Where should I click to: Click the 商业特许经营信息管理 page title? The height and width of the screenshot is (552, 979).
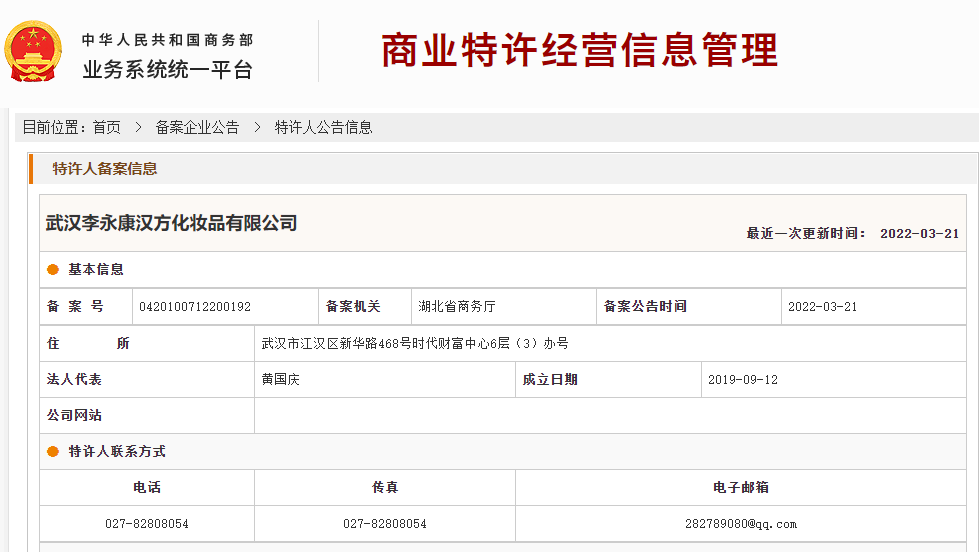[x=579, y=50]
